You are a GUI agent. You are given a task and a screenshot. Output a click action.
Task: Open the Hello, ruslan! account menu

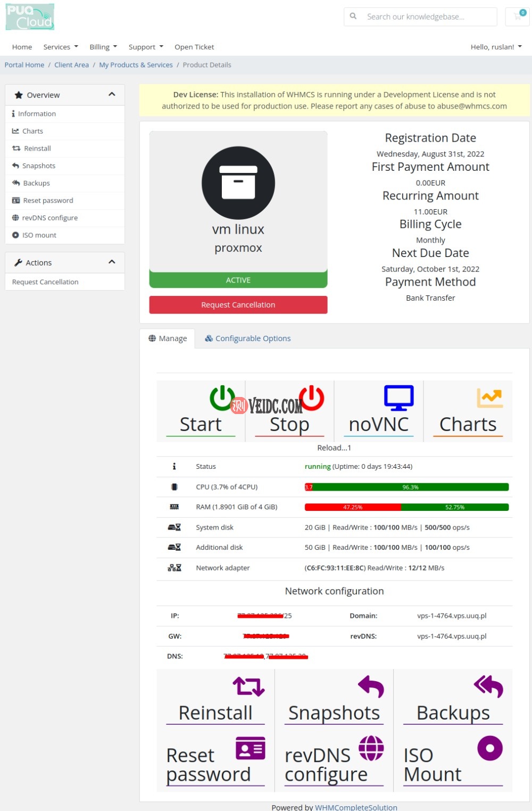[x=496, y=47]
